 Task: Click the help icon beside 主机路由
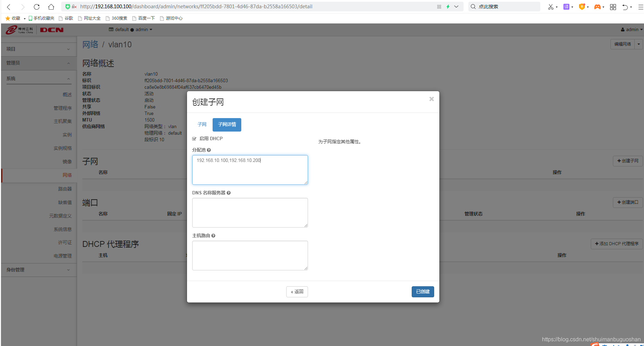tap(213, 236)
